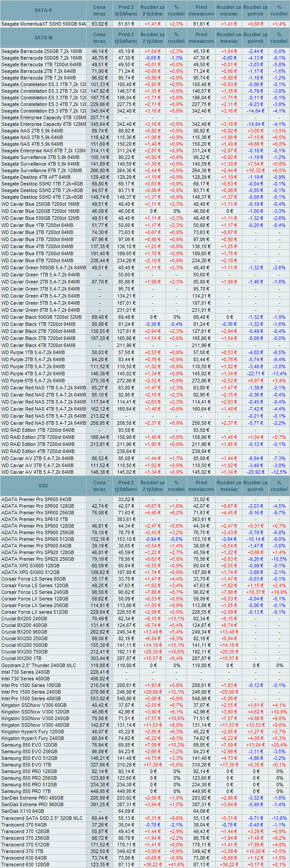Image resolution: width=290 pixels, height=868 pixels.
Task: Select Samsung 850 EVO 1TB
Action: point(26,765)
